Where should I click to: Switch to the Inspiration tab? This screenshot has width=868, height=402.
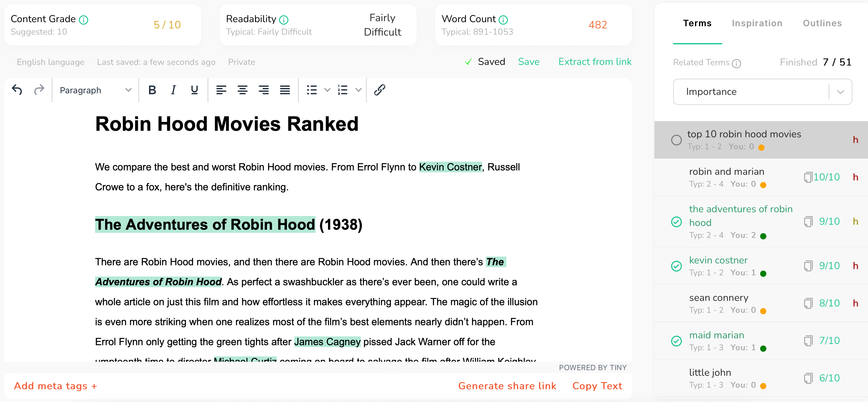point(756,23)
